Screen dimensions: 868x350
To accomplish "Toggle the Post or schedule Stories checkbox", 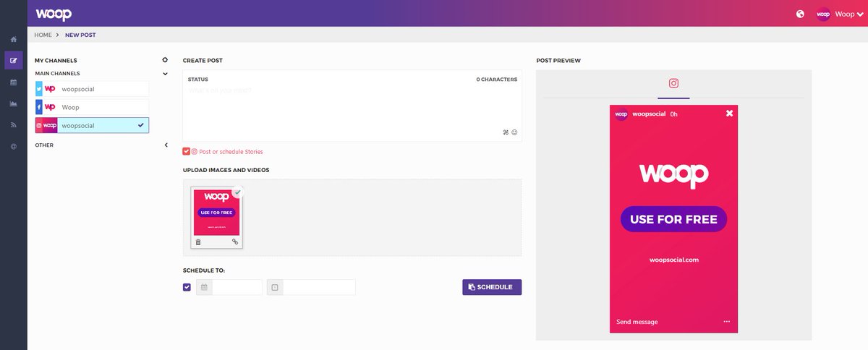I will pyautogui.click(x=187, y=152).
